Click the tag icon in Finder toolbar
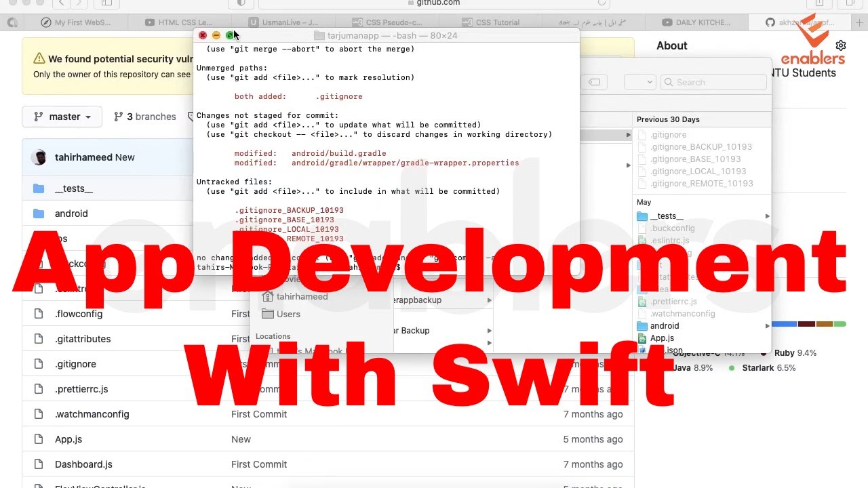868x488 pixels. pos(595,82)
